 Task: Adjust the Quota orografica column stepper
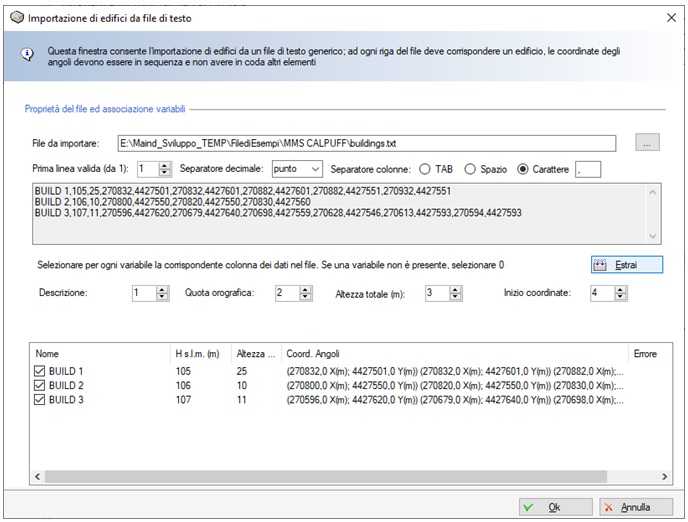point(308,294)
